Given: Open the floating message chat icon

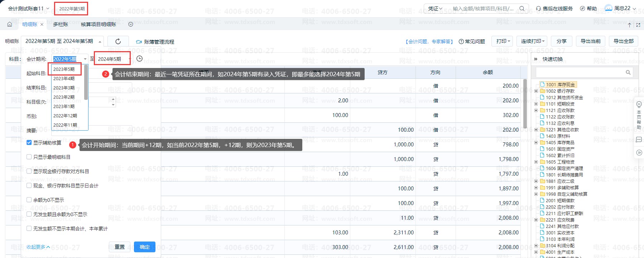Looking at the screenshot, I should [639, 140].
